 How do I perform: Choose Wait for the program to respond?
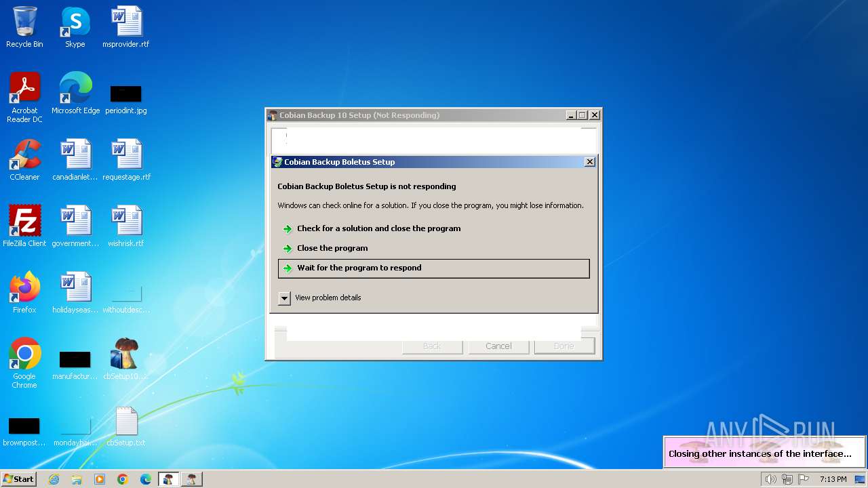click(434, 268)
